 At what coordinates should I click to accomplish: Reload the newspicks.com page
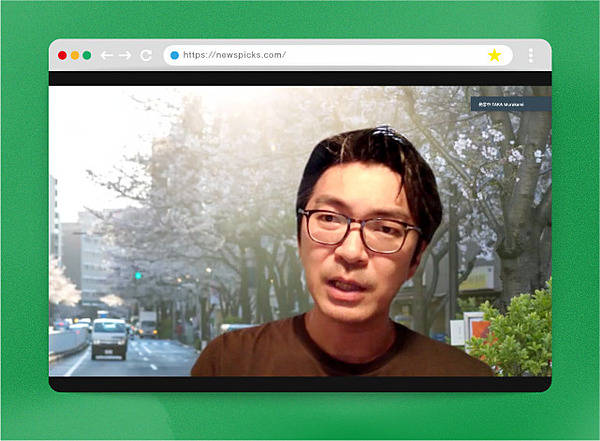click(x=146, y=55)
